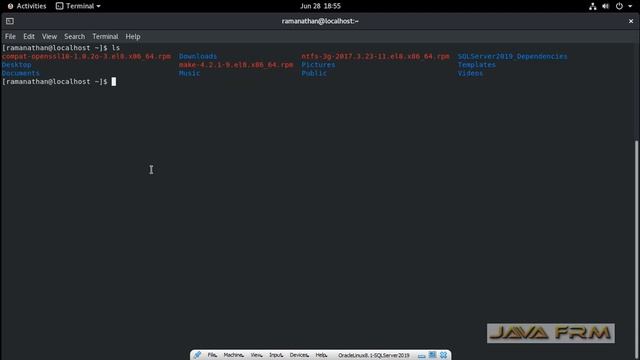Click the Documents directory name
Screen dimensions: 640x360
[20, 73]
